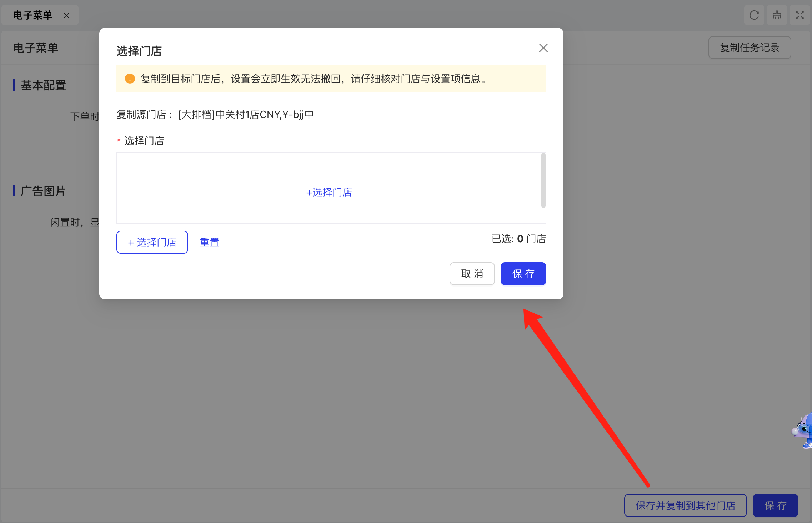Close the 选择门店 dialog via X icon

543,48
